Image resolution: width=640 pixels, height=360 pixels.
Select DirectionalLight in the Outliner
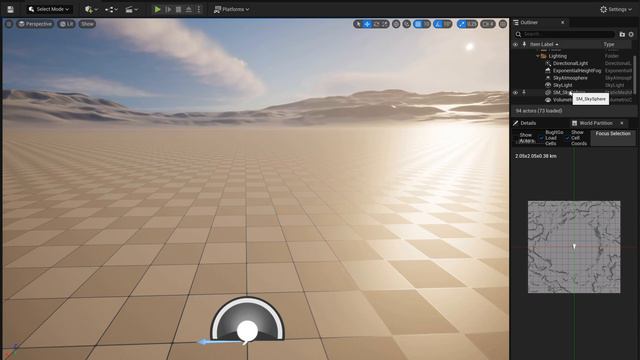pyautogui.click(x=570, y=63)
